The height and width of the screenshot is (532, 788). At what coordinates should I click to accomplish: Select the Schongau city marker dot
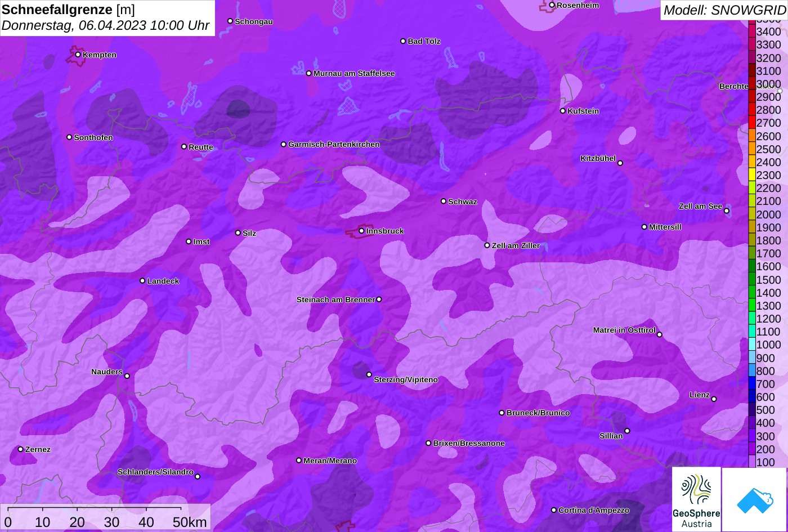click(230, 21)
